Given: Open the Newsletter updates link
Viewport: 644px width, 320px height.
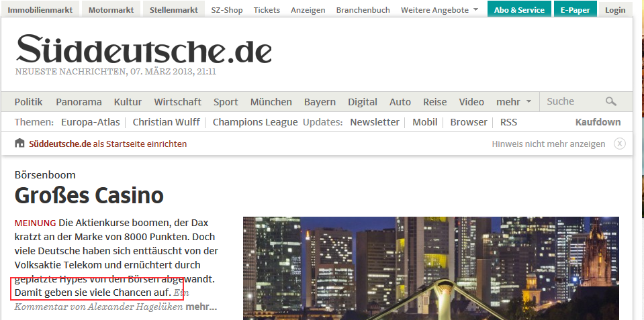Looking at the screenshot, I should [375, 122].
